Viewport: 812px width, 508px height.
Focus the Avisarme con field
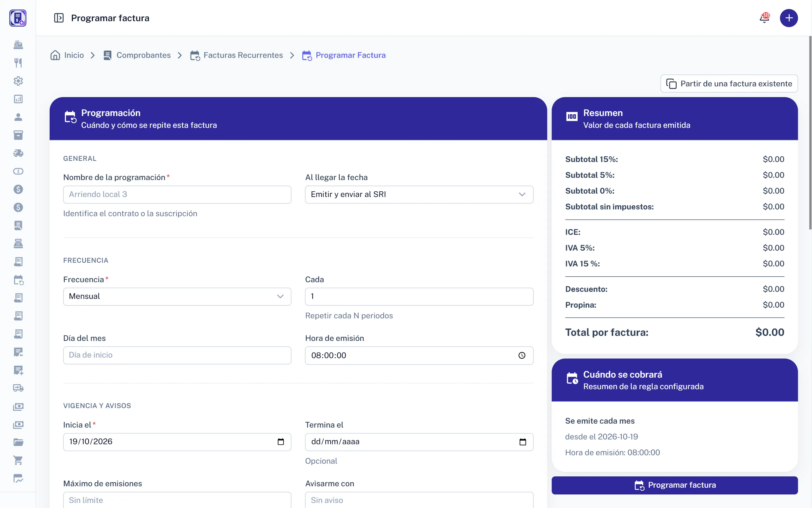419,500
